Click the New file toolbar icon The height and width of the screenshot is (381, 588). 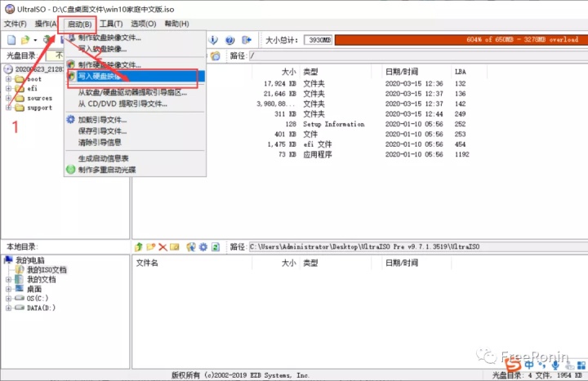[11, 40]
